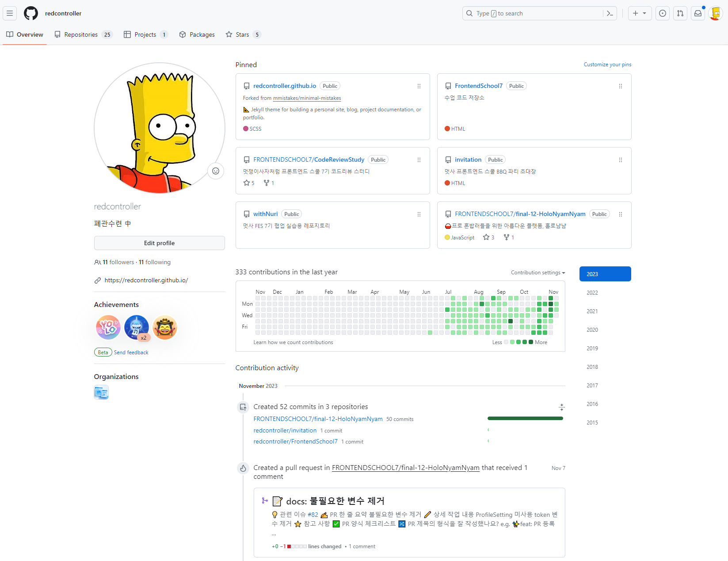The image size is (728, 561).
Task: Open the withNuri pinned repository
Action: 266,214
